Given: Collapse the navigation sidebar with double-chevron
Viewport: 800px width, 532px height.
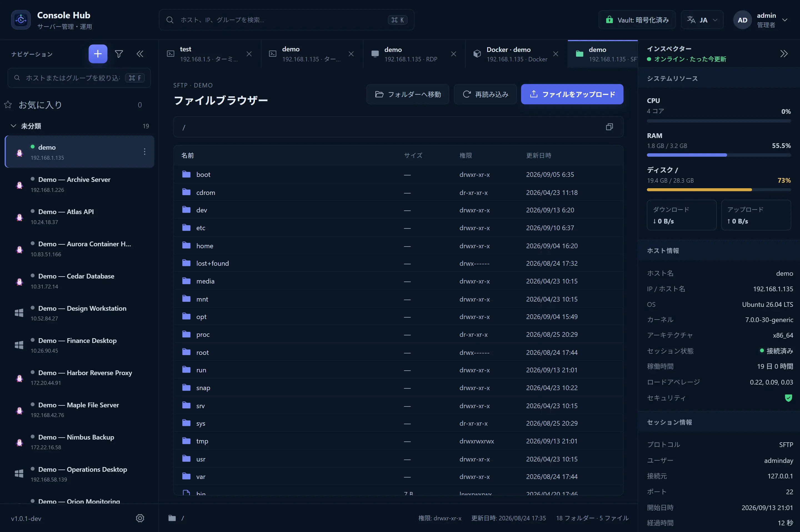Looking at the screenshot, I should point(140,54).
